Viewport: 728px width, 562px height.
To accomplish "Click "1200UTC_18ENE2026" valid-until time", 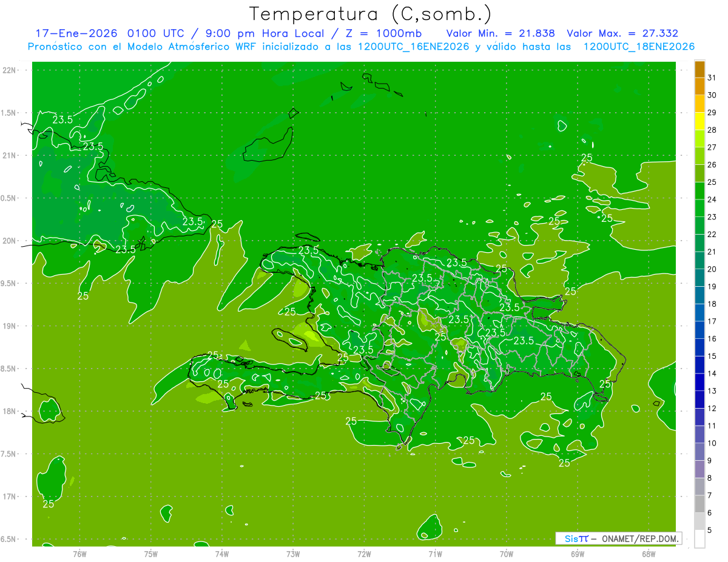I will click(x=639, y=47).
